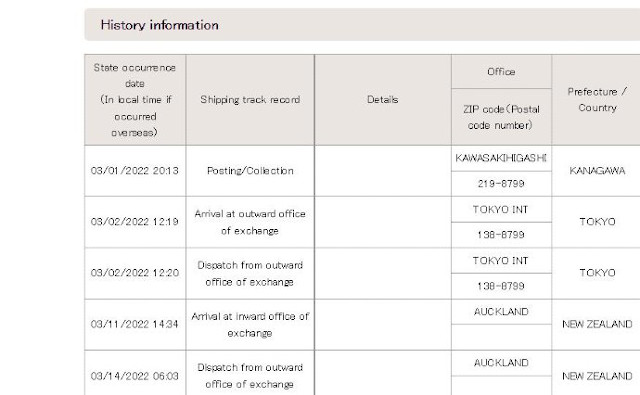
Task: Select the Office header cell
Action: click(501, 72)
